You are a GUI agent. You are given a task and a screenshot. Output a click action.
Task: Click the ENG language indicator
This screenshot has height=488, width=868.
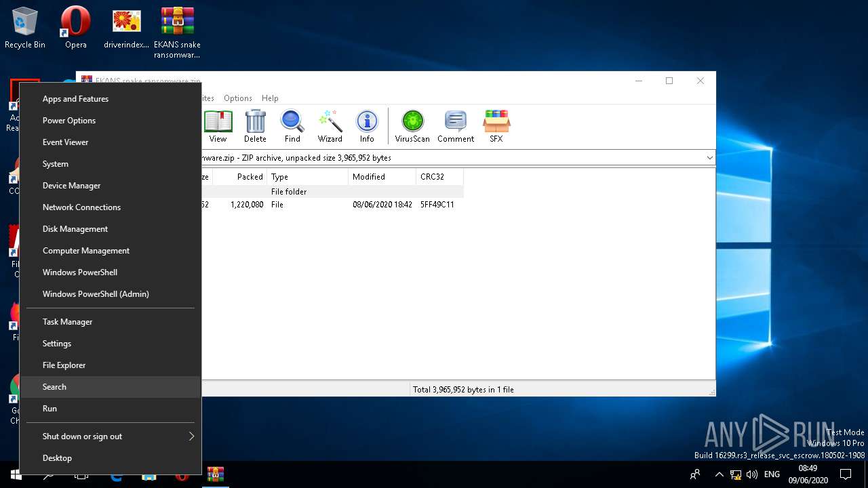pos(772,474)
